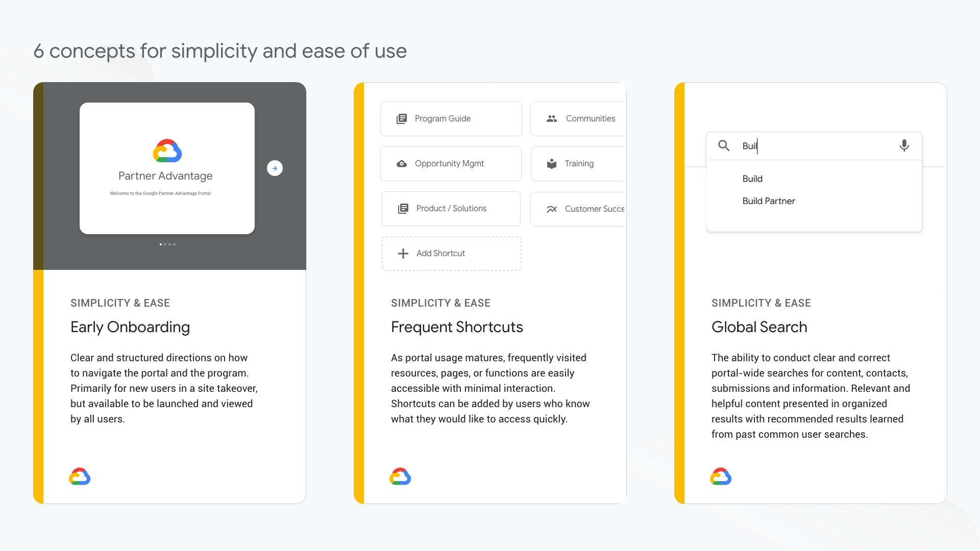Click 'SIMPLICITY & EASE' label above Global Search
Image resolution: width=980 pixels, height=551 pixels.
[761, 303]
